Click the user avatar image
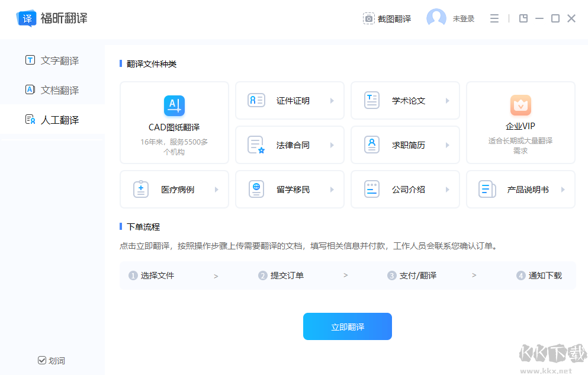 coord(436,18)
